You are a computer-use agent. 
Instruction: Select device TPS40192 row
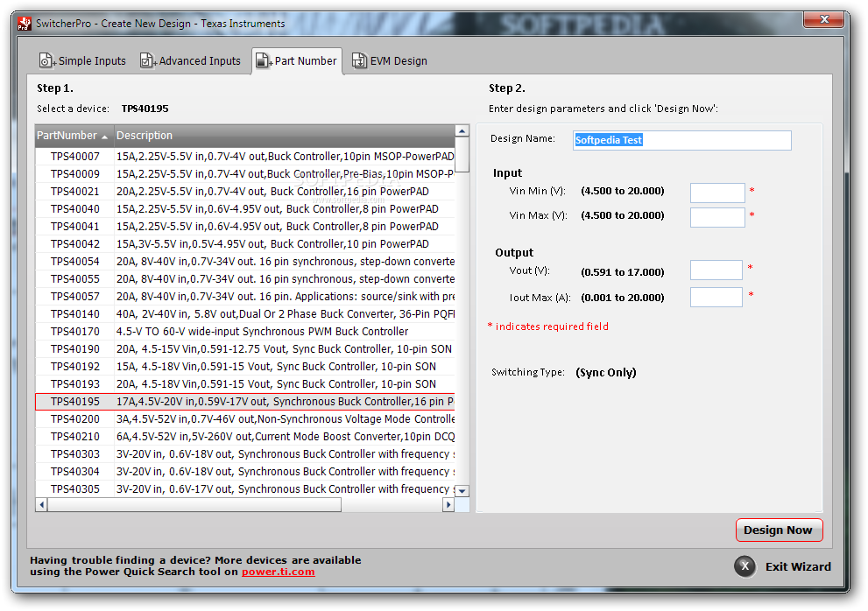244,367
